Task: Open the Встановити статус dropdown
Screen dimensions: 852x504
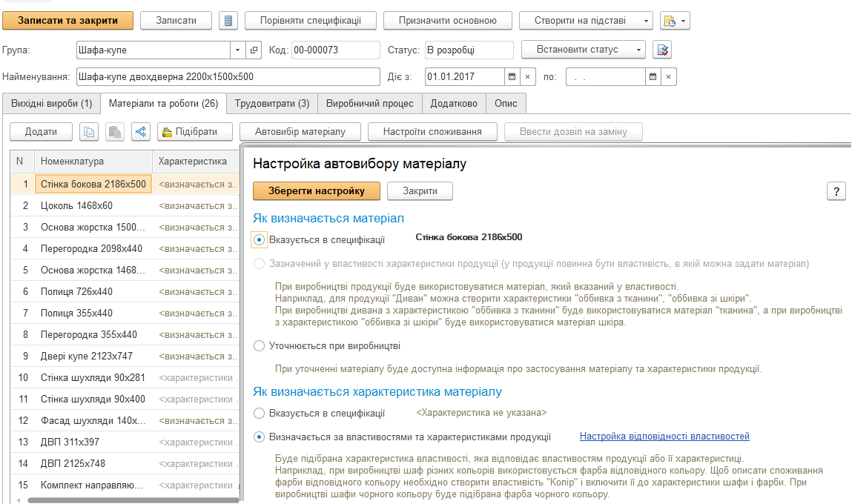Action: tap(584, 50)
